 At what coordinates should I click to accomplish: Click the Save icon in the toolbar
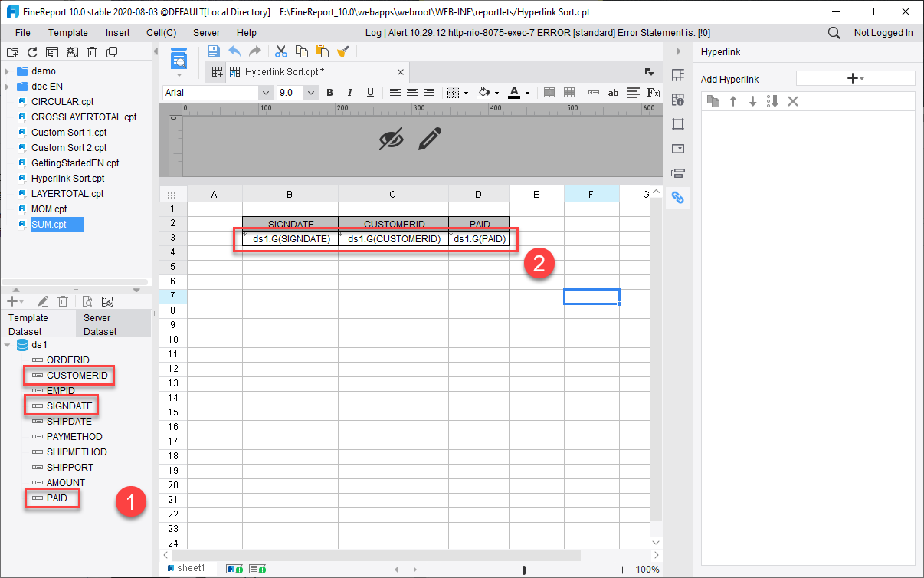214,51
